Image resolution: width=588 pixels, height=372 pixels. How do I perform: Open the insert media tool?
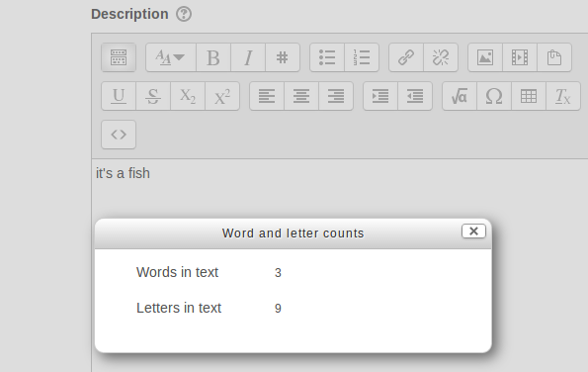click(x=520, y=57)
